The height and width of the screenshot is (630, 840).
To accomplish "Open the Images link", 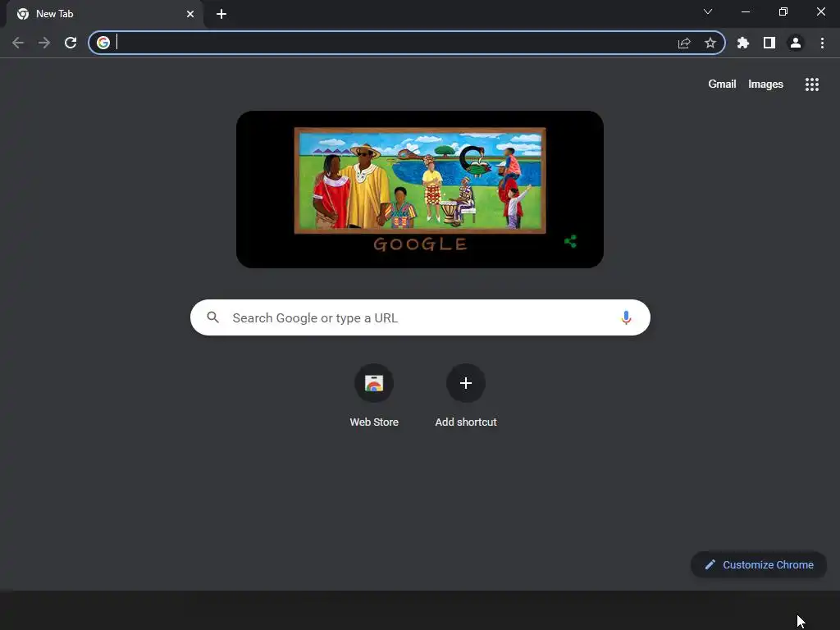I will (x=765, y=84).
